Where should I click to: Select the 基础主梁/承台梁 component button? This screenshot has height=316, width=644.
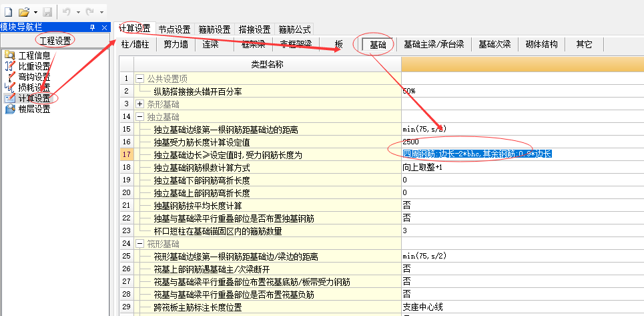click(x=434, y=44)
